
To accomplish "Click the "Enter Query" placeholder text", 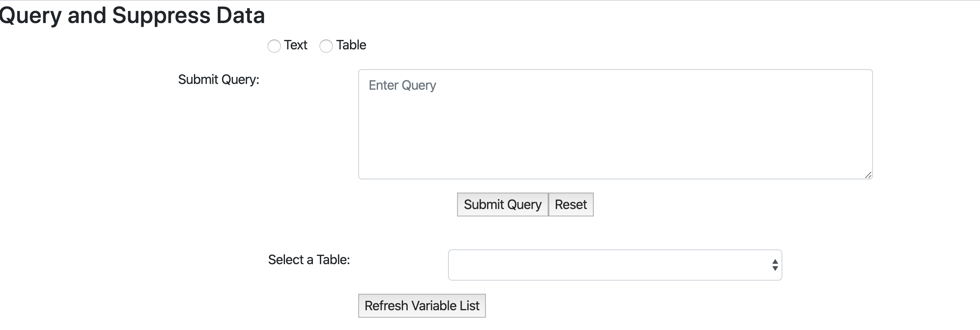I will coord(402,85).
